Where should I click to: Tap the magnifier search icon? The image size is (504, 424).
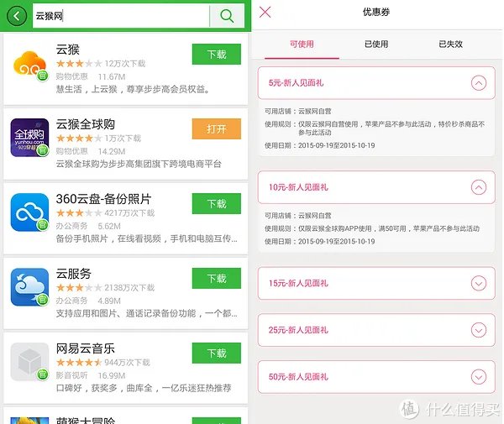[227, 16]
